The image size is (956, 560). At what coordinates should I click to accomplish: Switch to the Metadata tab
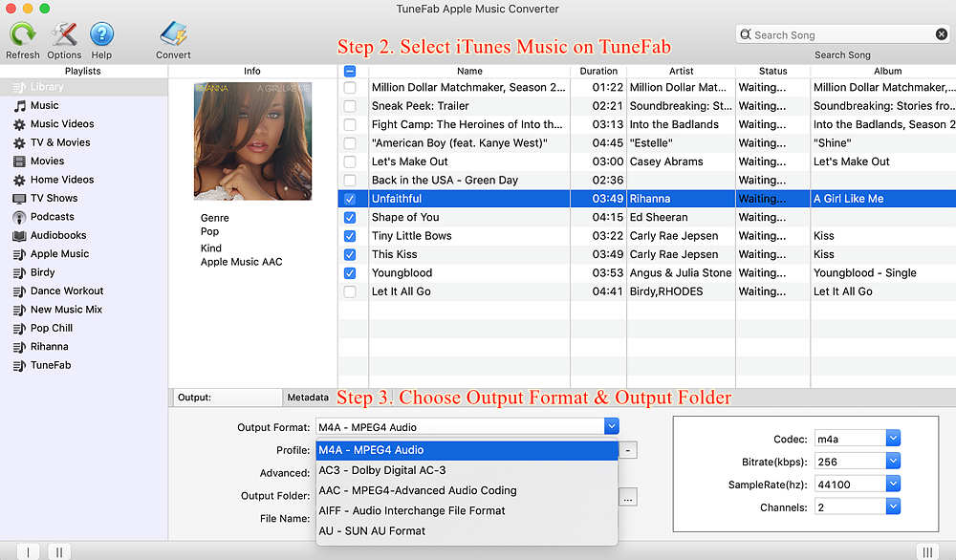point(308,398)
